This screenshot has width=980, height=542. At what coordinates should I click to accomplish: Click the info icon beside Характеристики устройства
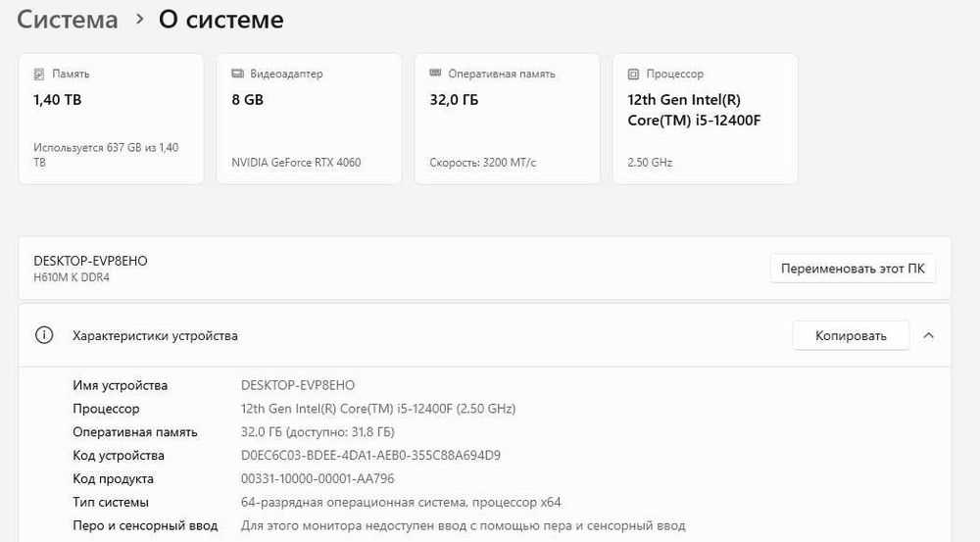pos(44,335)
